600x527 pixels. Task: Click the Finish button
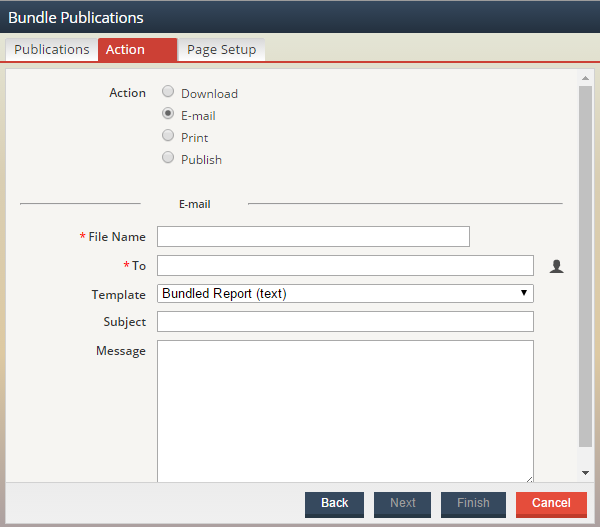(473, 504)
